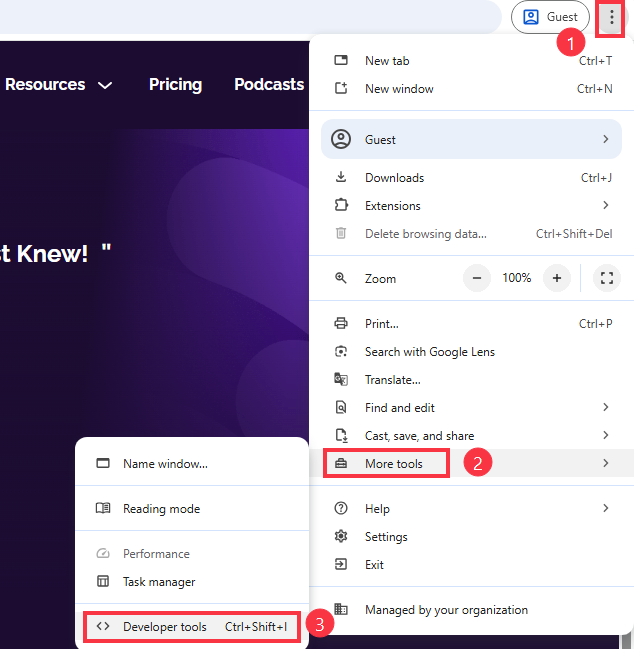The width and height of the screenshot is (634, 649).
Task: Click the Cast, save, and share icon
Action: (341, 435)
